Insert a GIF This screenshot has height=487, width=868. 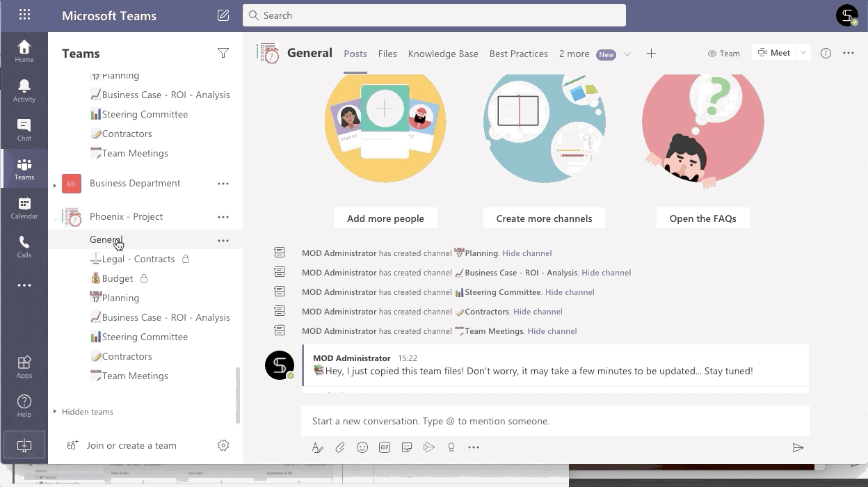coord(385,447)
